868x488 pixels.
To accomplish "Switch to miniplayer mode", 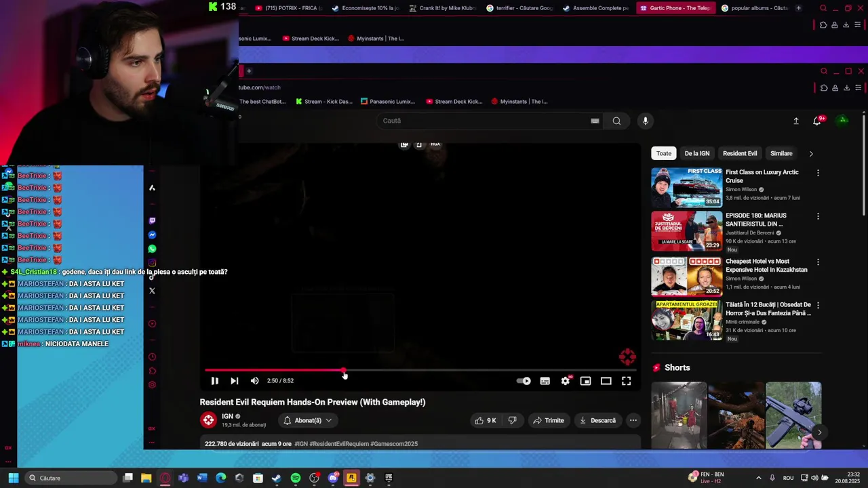I will (x=585, y=381).
